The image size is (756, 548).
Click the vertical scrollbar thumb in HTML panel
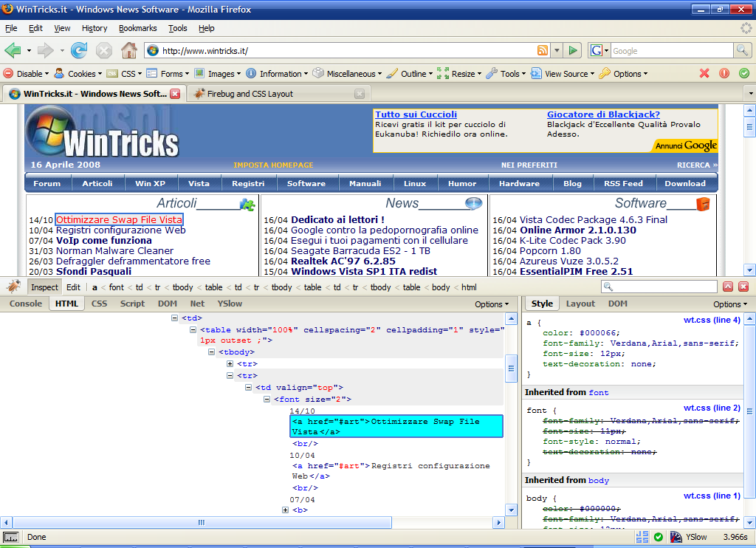(511, 369)
